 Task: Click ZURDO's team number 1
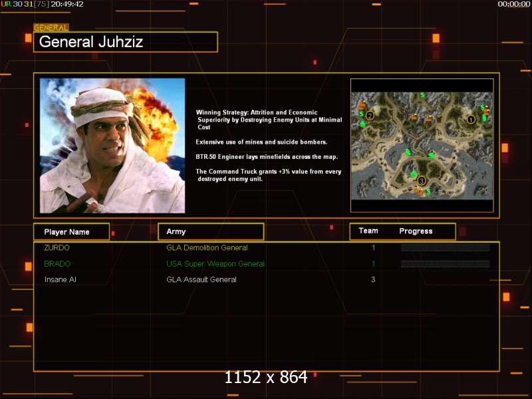(373, 247)
